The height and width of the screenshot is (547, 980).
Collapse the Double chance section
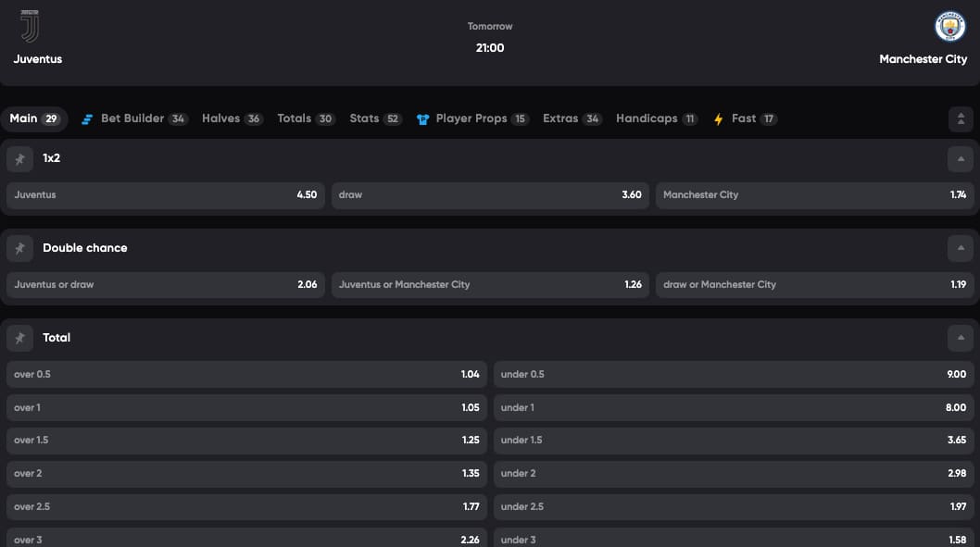coord(961,249)
